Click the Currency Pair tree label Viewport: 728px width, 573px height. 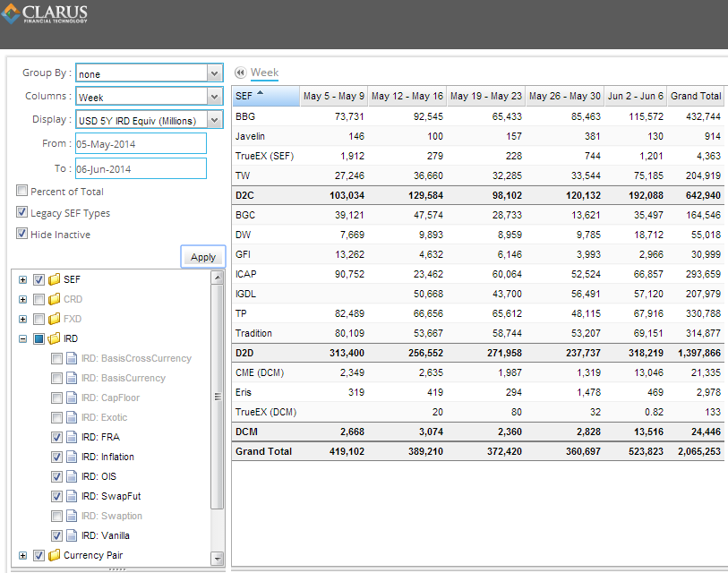93,555
